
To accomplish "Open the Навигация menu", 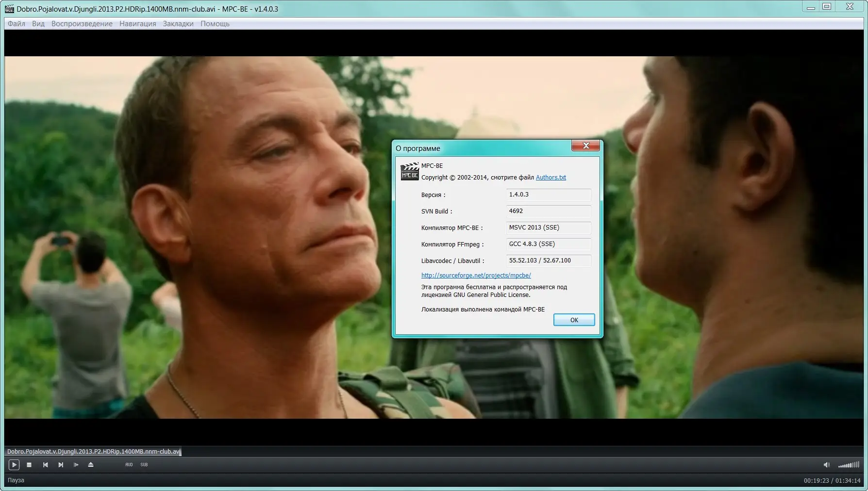I will point(138,24).
